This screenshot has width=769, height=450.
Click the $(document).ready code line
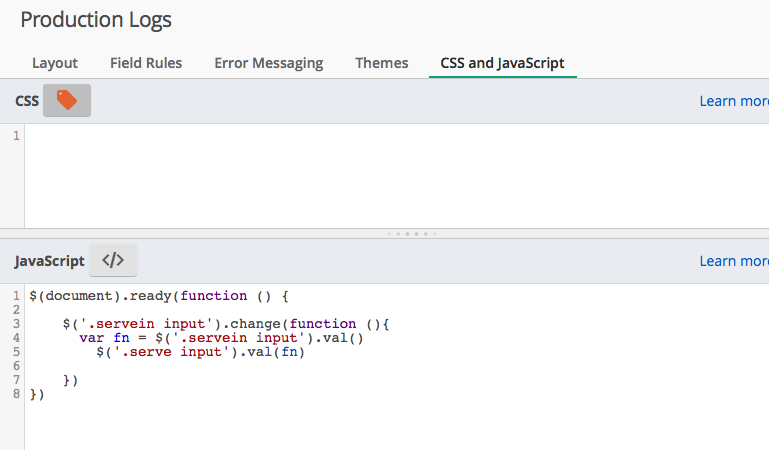158,296
